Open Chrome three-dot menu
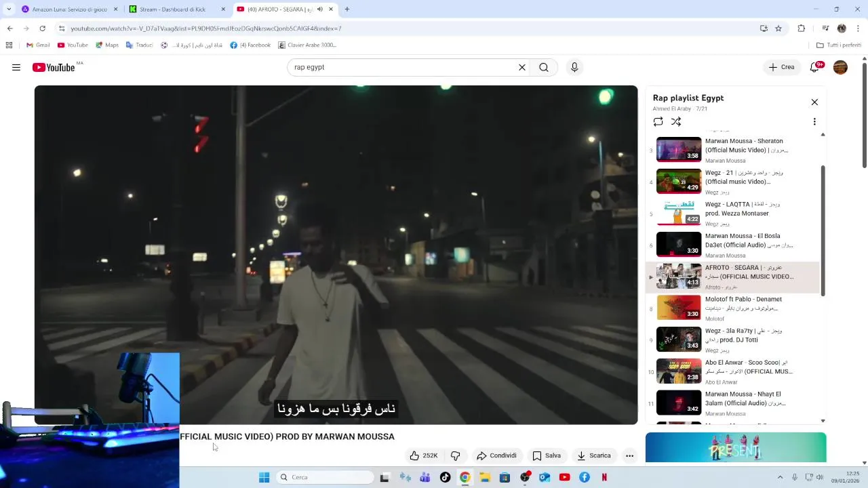The width and height of the screenshot is (868, 488). click(x=859, y=28)
